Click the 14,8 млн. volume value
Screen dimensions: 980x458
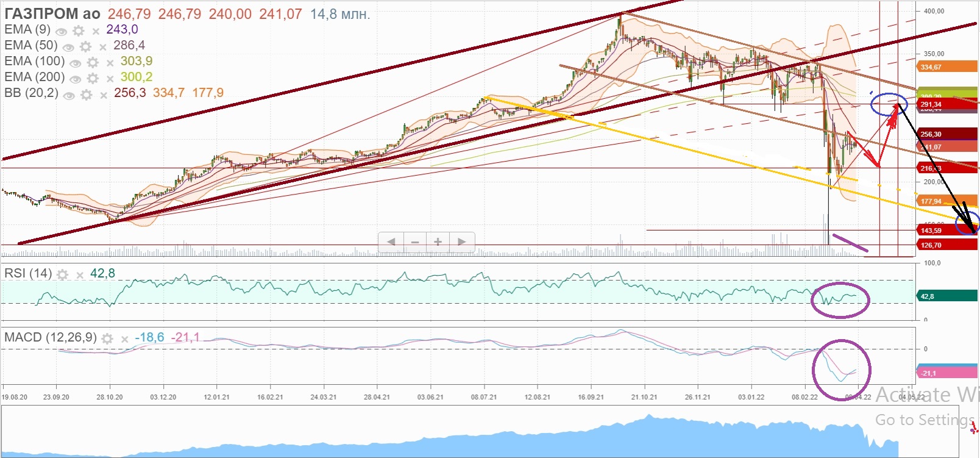pos(340,13)
